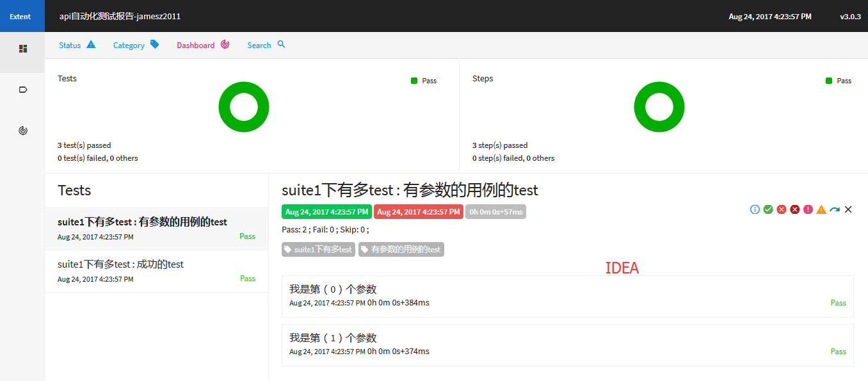The image size is (868, 381).
Task: Filter steps by pass checkmark icon
Action: click(x=768, y=209)
